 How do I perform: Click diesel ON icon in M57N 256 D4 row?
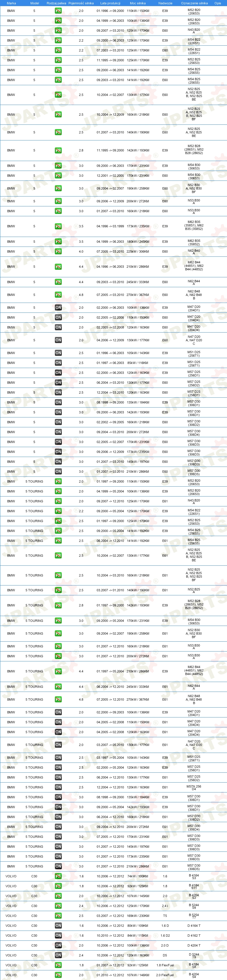pyautogui.click(x=58, y=787)
